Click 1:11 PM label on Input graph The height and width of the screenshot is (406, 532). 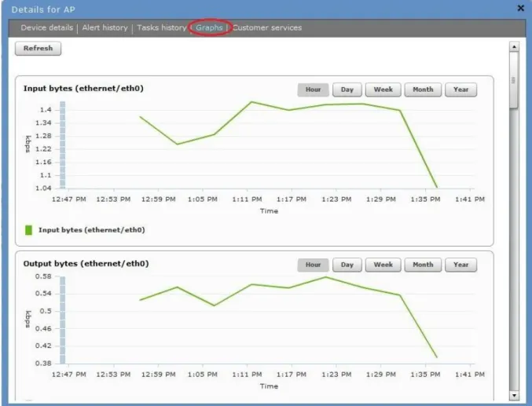pyautogui.click(x=247, y=199)
